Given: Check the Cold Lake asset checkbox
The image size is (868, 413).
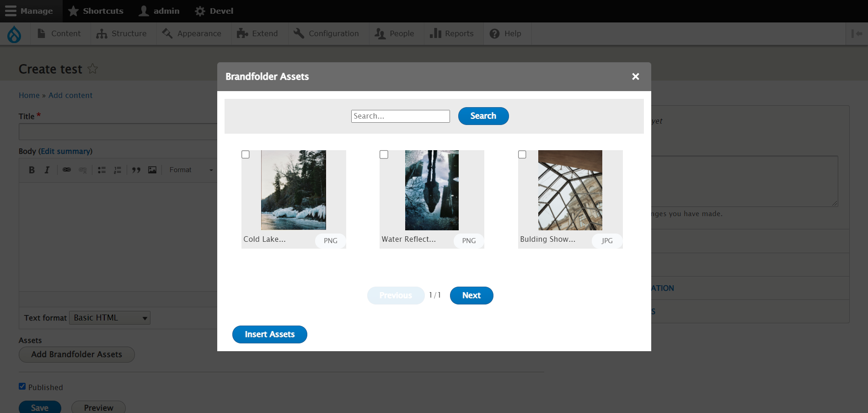Looking at the screenshot, I should pos(246,155).
